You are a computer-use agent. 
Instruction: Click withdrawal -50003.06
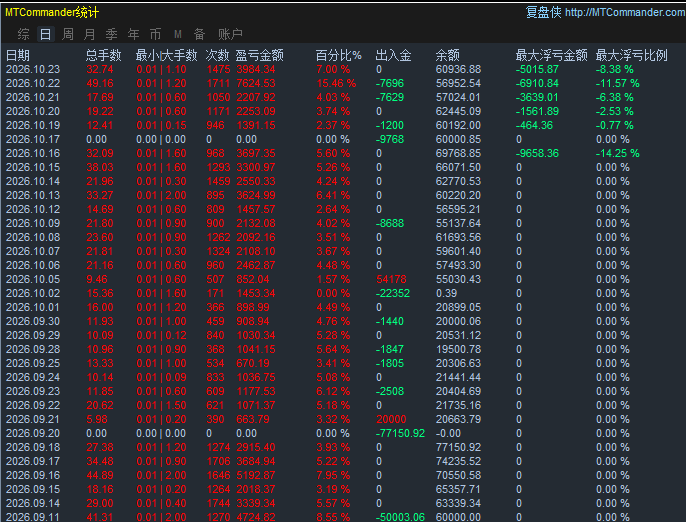coord(400,517)
